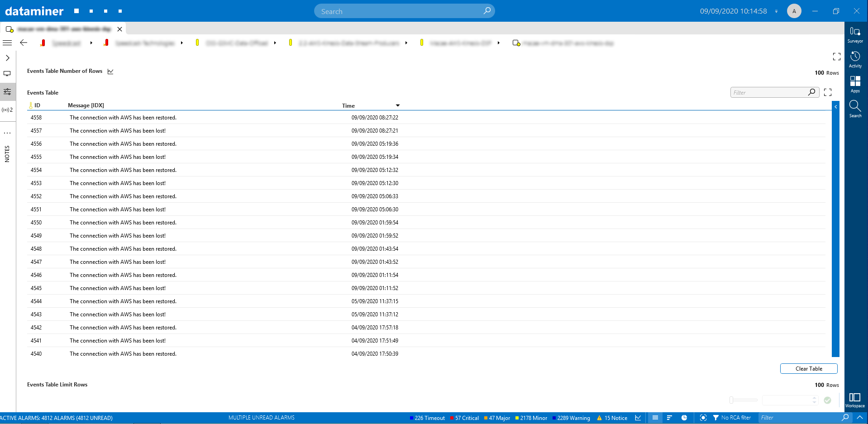This screenshot has width=868, height=424.
Task: Filter alarms by 47 Major
Action: coord(497,418)
